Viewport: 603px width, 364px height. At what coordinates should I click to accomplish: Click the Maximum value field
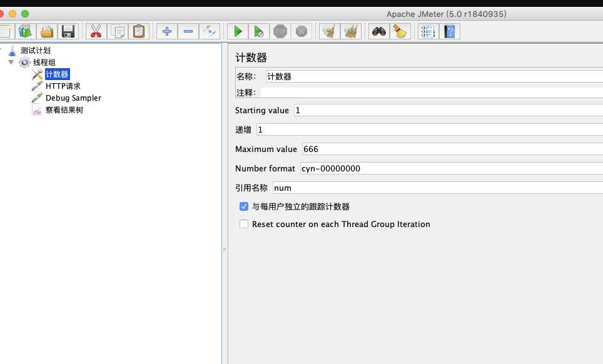pyautogui.click(x=452, y=149)
